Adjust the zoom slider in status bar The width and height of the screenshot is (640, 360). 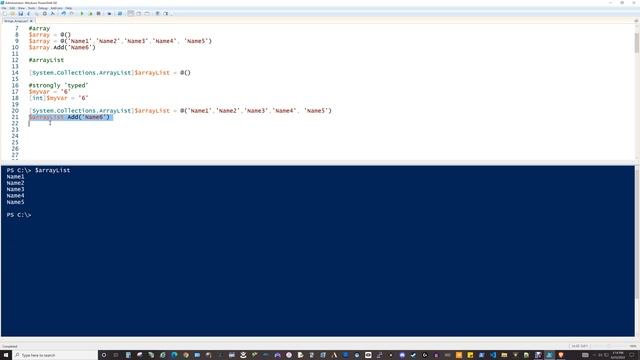(609, 346)
